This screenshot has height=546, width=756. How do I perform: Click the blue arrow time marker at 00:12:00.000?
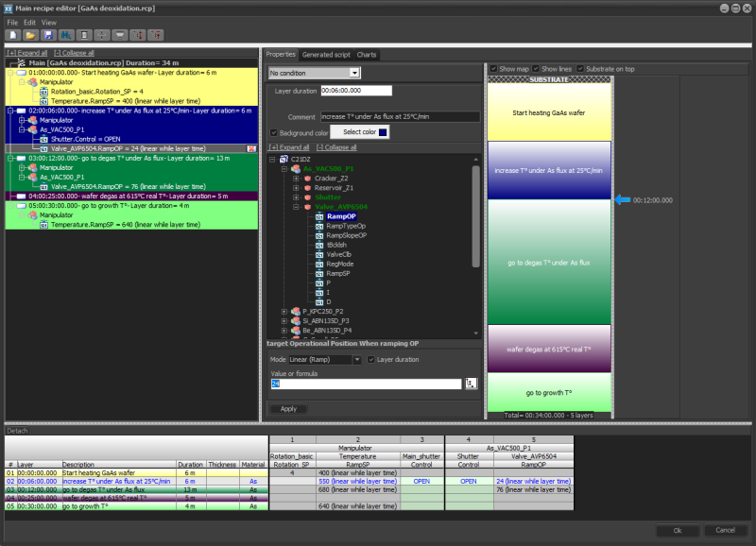[622, 200]
